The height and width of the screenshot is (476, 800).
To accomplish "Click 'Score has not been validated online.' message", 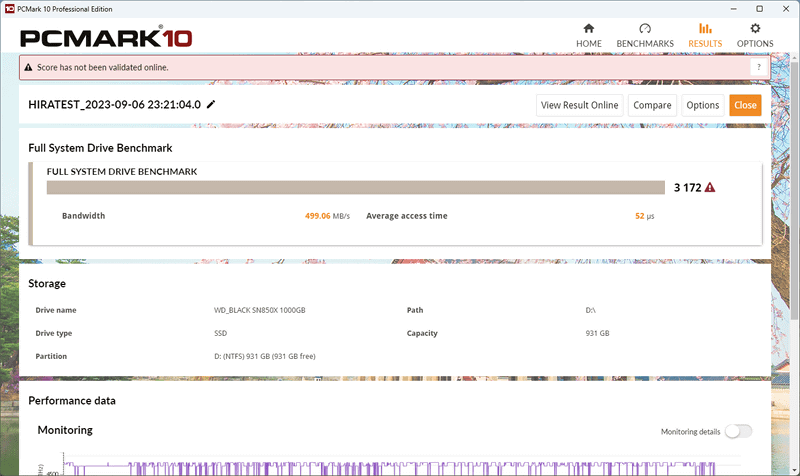I will tap(103, 67).
